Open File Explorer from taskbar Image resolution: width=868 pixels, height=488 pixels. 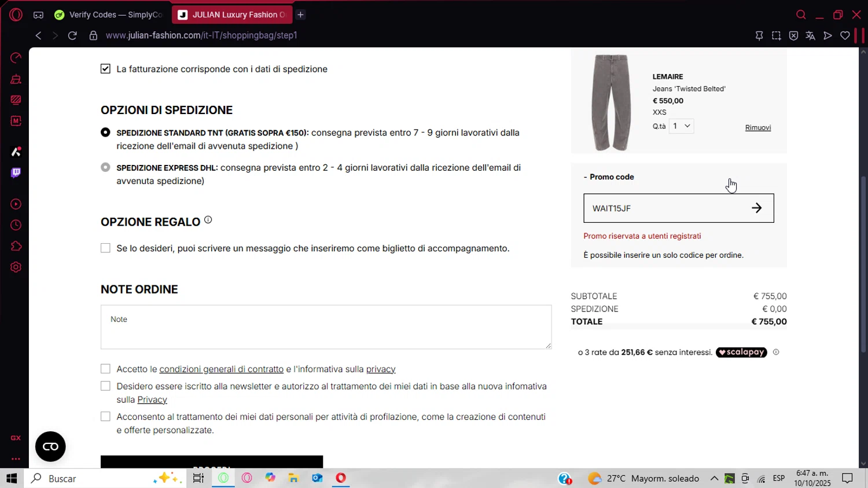click(x=293, y=479)
